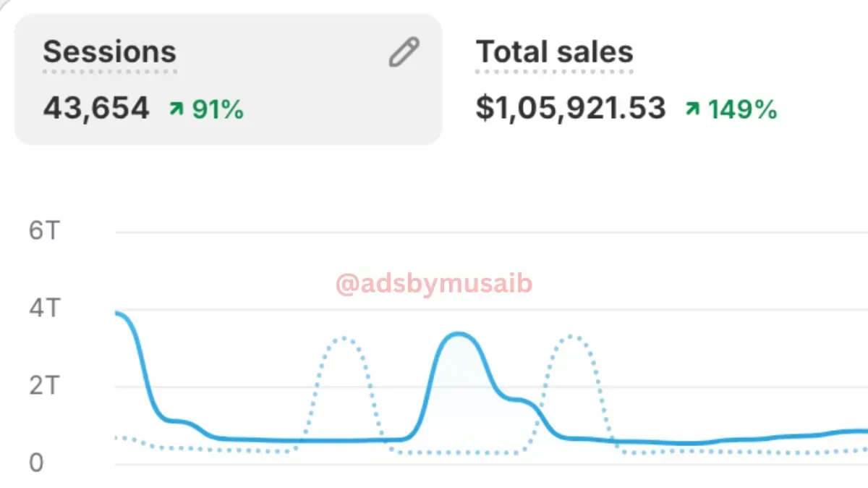Open the Sessions metric heading
The width and height of the screenshot is (868, 488).
point(109,52)
